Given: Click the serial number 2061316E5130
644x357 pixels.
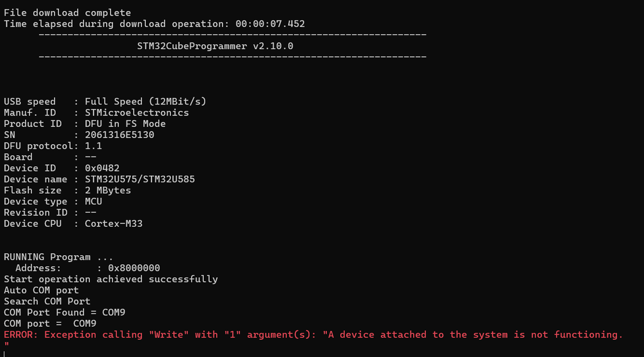Looking at the screenshot, I should pos(119,135).
